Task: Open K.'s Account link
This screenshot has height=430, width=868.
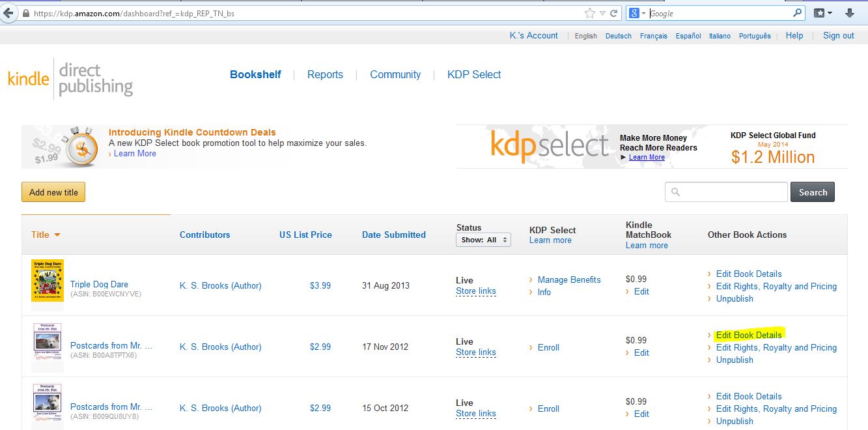Action: [x=533, y=36]
